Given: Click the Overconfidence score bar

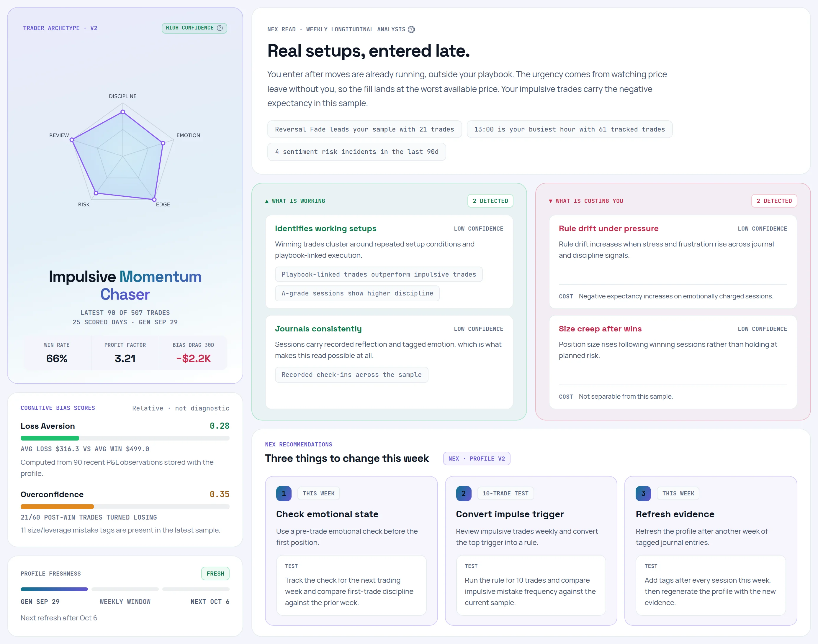Looking at the screenshot, I should click(125, 506).
